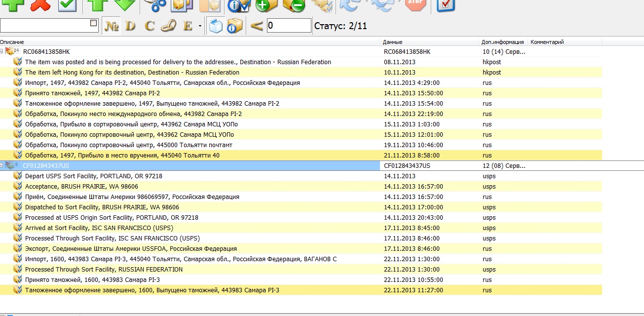Click the green down arrow icon

click(124, 5)
